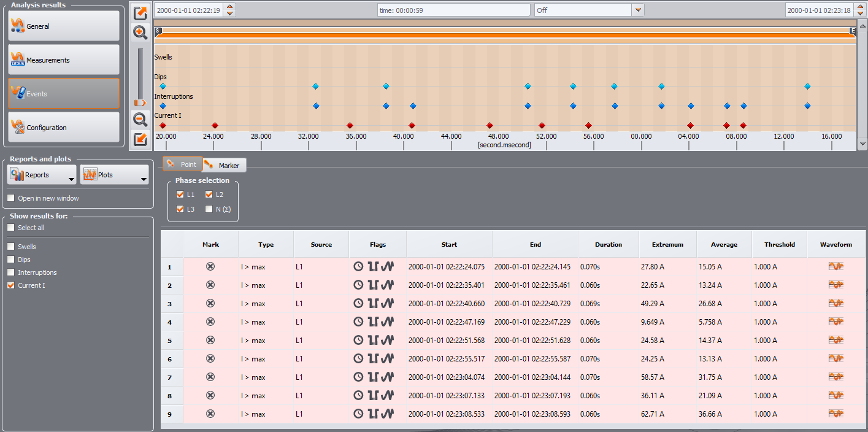Select the Events section

pyautogui.click(x=64, y=94)
